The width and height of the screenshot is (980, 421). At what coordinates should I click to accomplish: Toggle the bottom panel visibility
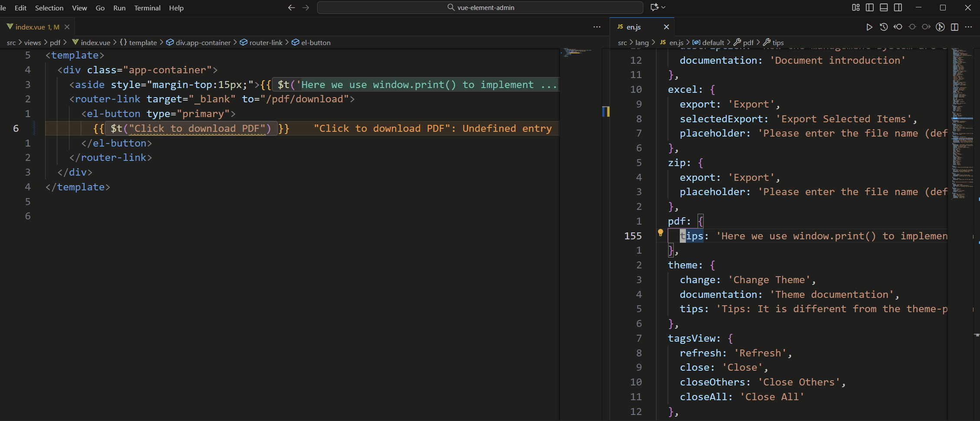click(884, 7)
